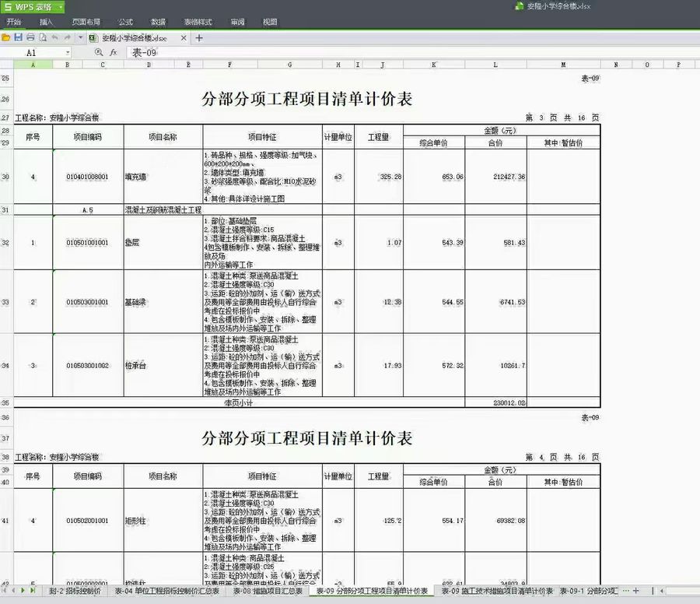Select the 安隆小学综合楼.xlsx document tab
The height and width of the screenshot is (604, 700).
[134, 38]
